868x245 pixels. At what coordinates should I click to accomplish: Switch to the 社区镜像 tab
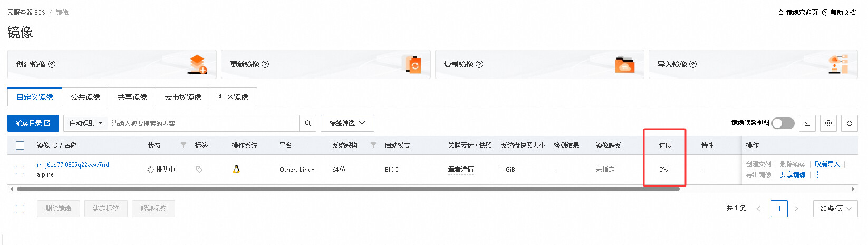233,97
